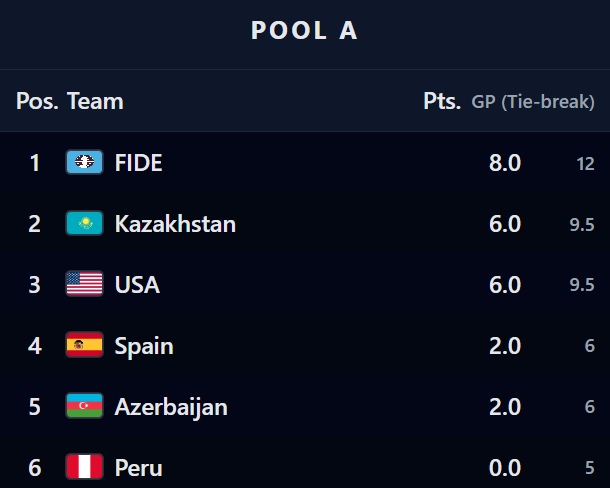Open the FIDE team name link

coord(139,162)
